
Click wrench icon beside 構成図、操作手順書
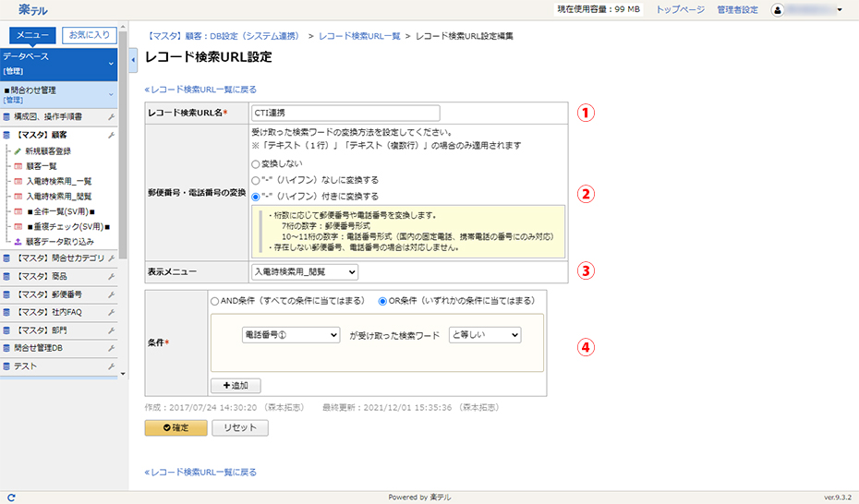[x=111, y=117]
